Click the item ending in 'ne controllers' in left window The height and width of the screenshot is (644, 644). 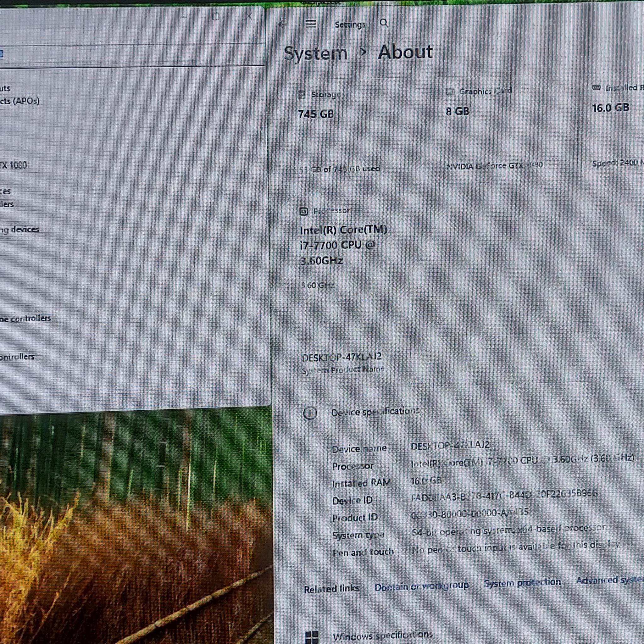(25, 318)
